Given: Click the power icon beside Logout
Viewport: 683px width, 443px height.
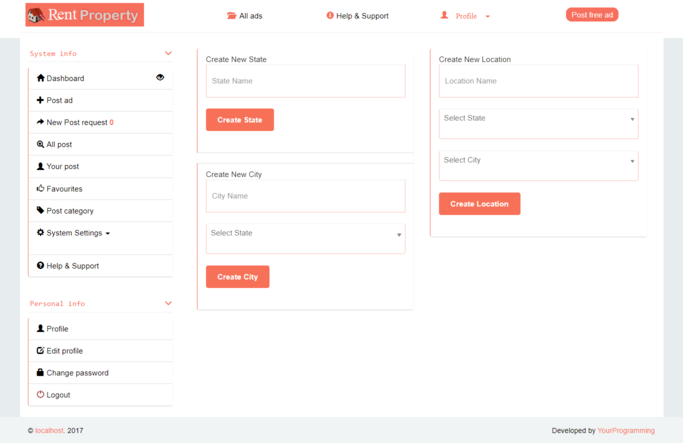Looking at the screenshot, I should [40, 395].
